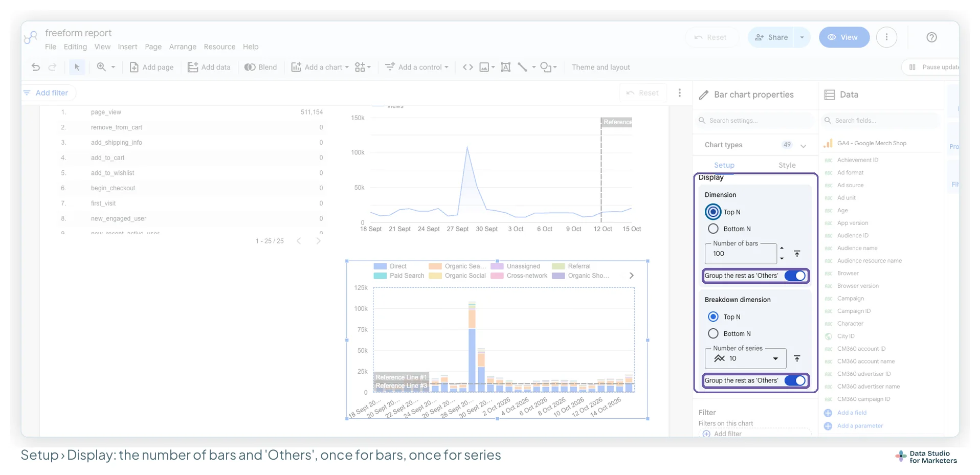The image size is (980, 475).
Task: Open the Share button dropdown arrow
Action: pyautogui.click(x=801, y=37)
